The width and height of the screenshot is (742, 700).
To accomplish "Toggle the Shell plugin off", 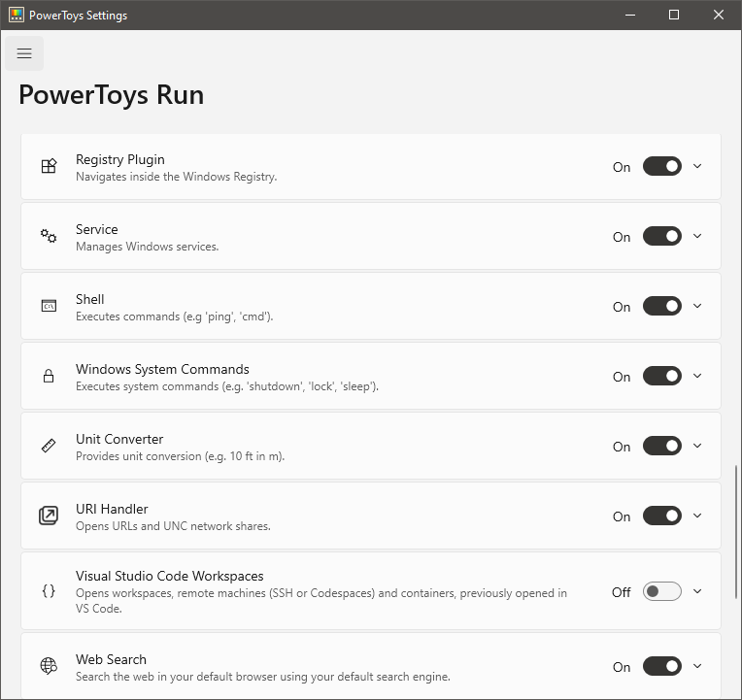I will click(662, 306).
